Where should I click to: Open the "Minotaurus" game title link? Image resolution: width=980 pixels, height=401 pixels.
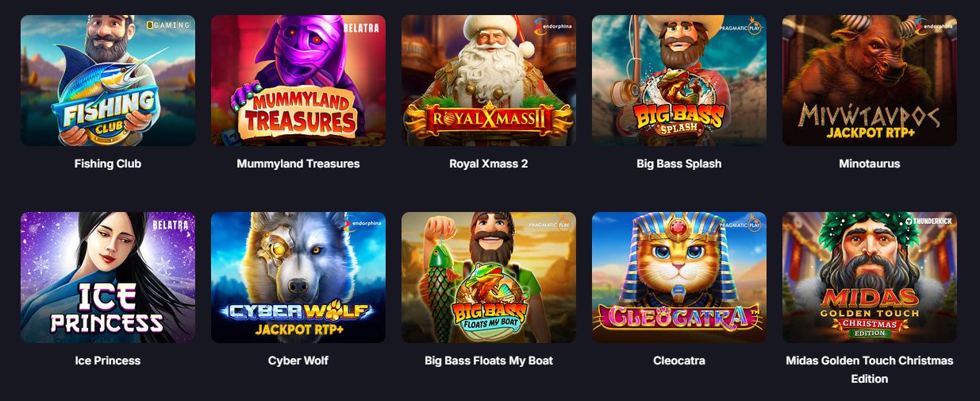[x=870, y=164]
